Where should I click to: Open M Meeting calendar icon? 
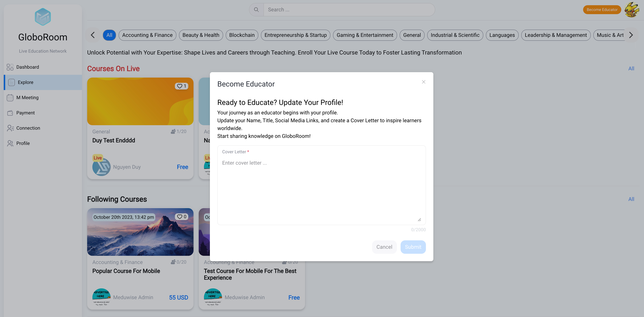10,97
